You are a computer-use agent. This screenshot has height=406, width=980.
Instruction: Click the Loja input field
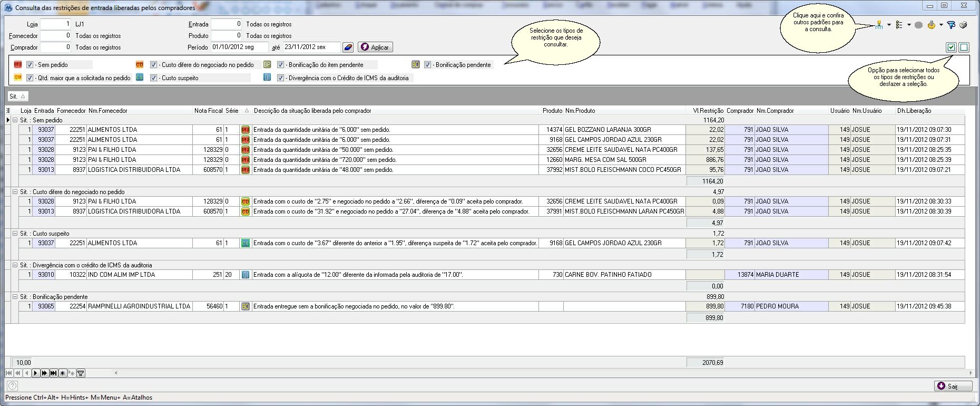(x=55, y=24)
